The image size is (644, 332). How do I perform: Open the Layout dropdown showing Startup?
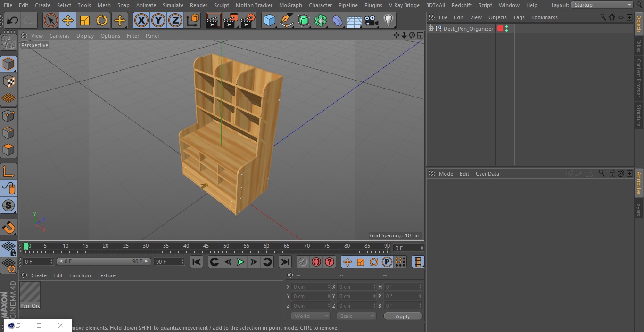click(x=602, y=5)
